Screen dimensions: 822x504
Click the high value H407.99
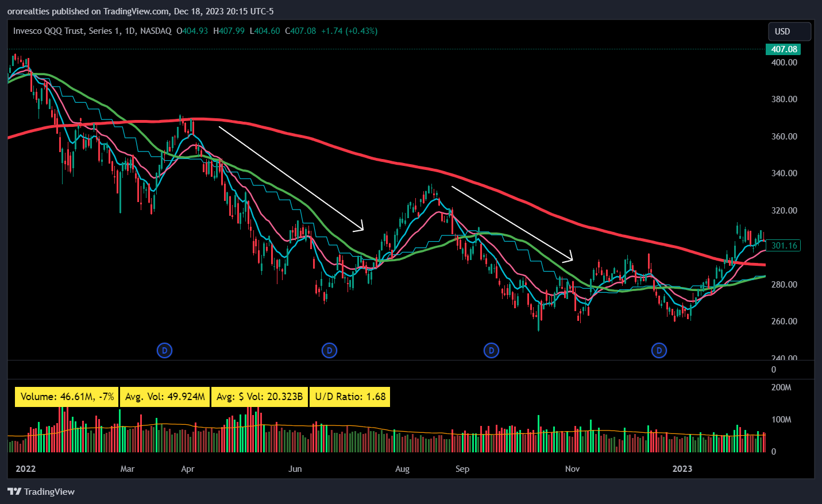pyautogui.click(x=229, y=31)
